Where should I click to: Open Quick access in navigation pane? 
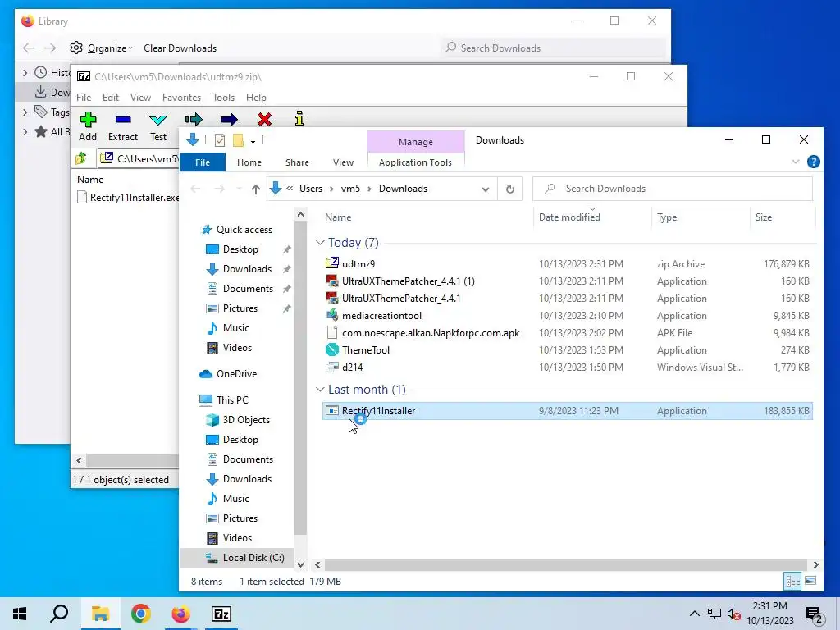click(x=244, y=230)
